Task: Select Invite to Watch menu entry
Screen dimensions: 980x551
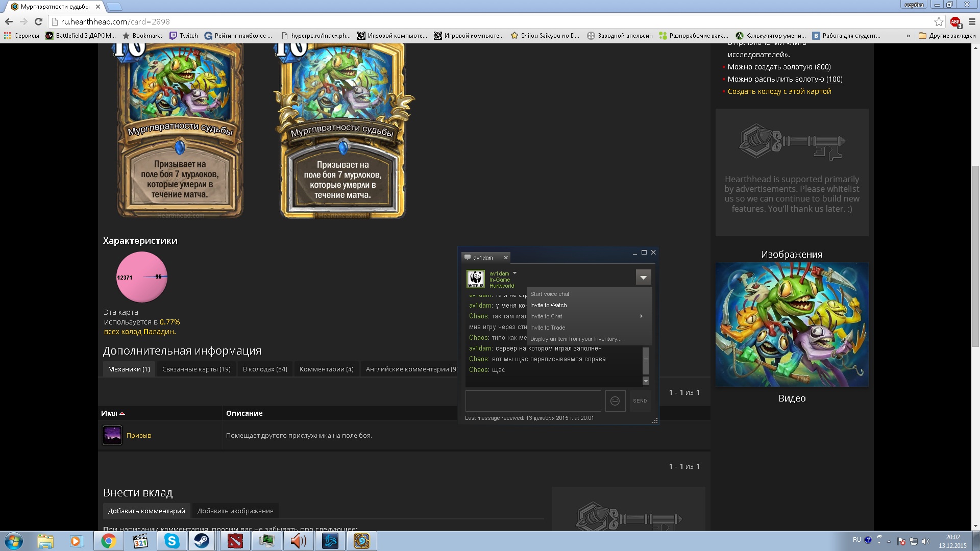Action: point(549,305)
